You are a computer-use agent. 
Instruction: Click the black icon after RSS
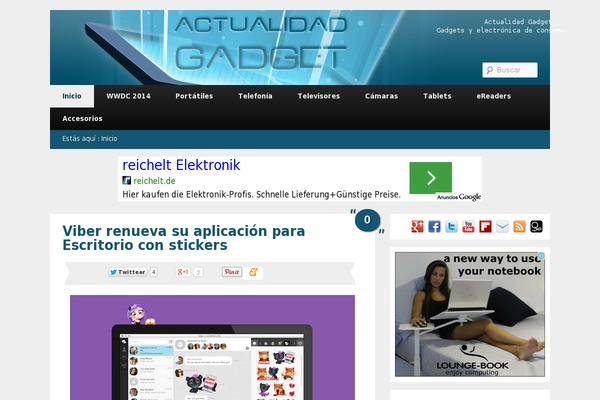point(536,227)
